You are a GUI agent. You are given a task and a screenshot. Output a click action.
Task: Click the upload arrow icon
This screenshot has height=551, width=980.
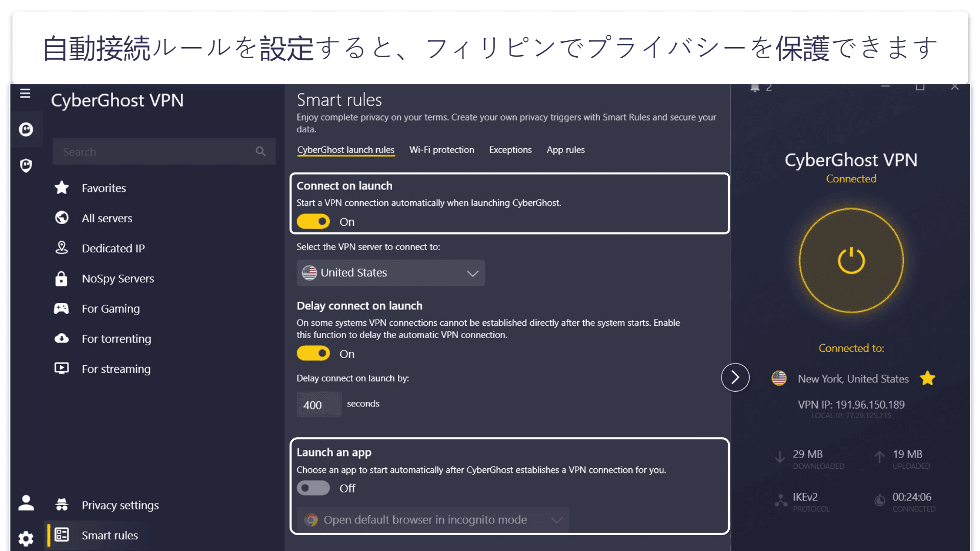[879, 457]
